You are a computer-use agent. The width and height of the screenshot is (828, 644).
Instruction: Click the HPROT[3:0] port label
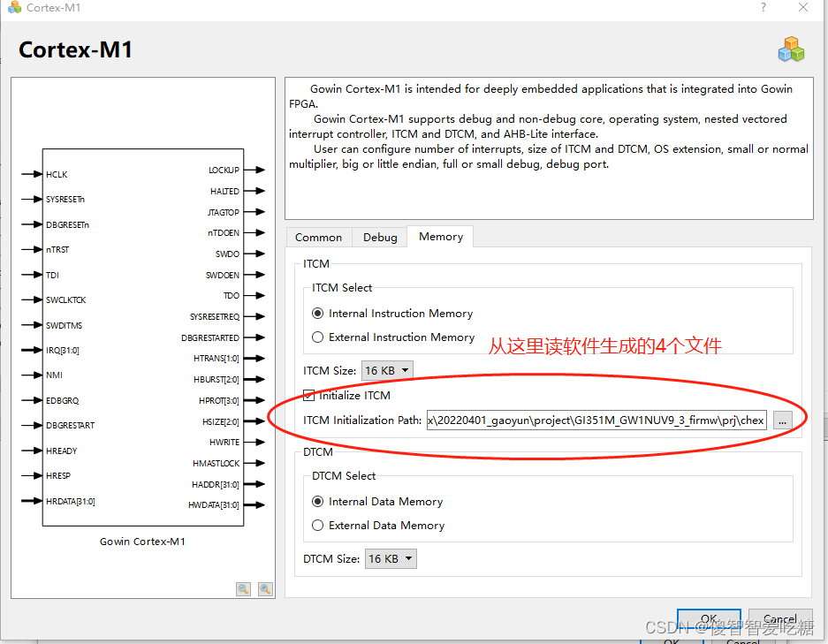click(x=219, y=401)
